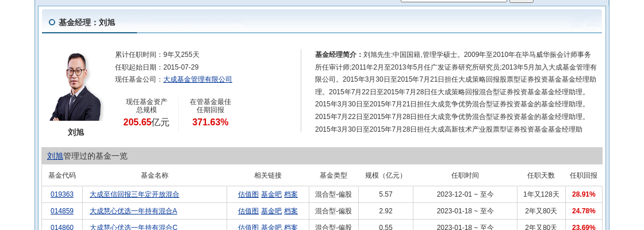644x230 pixels.
Task: Open the 大成基金管理有限公司 company link
Action: [x=197, y=79]
